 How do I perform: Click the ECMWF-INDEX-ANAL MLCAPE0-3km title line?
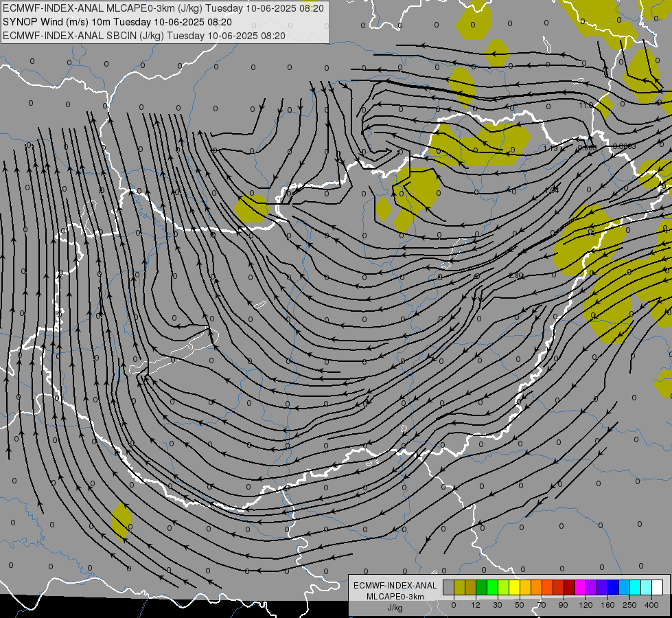[163, 8]
